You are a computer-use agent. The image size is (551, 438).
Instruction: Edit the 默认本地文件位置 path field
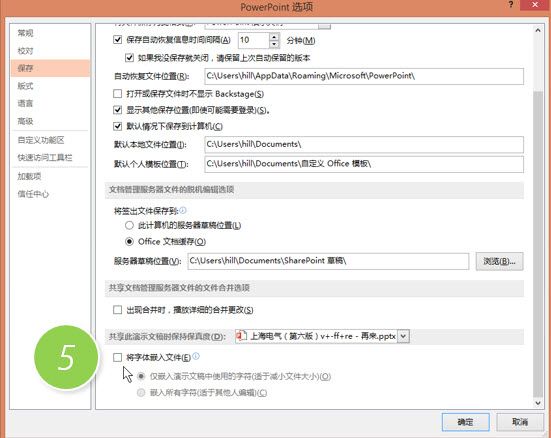[364, 144]
